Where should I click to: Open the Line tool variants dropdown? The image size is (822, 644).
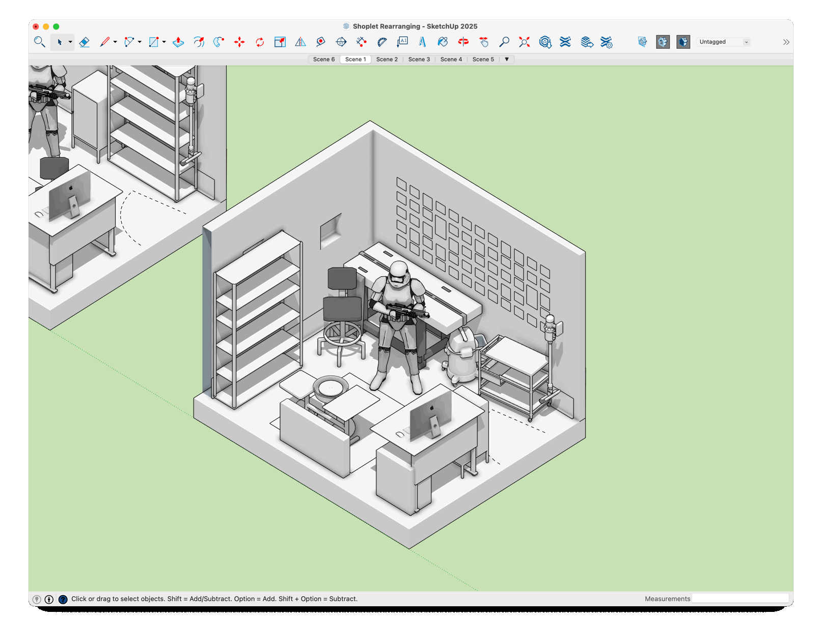pos(115,42)
